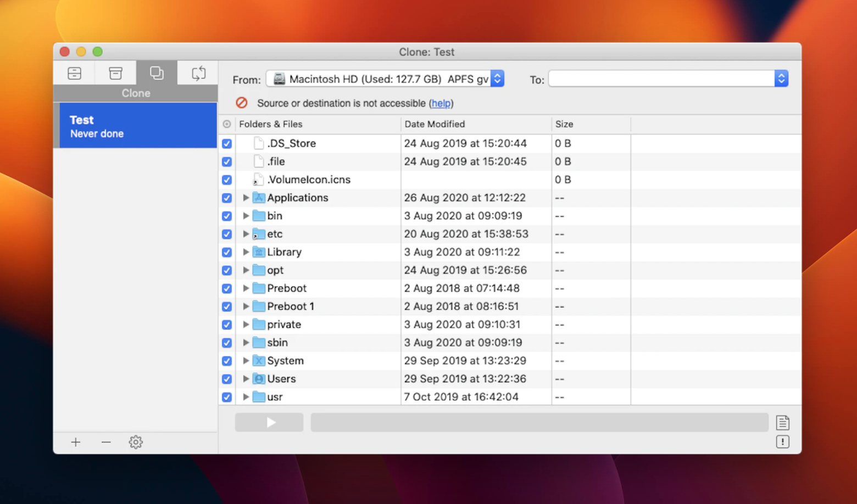The height and width of the screenshot is (504, 857).
Task: Select the Clone mode icon
Action: pos(157,72)
